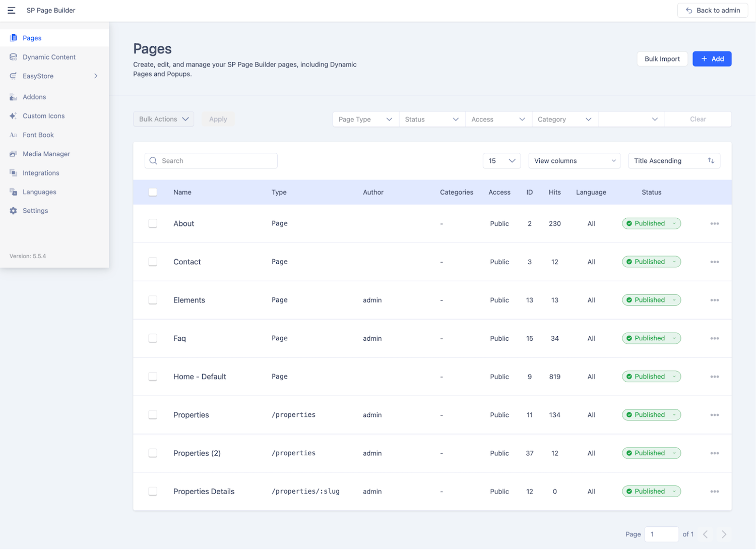
Task: Open Media Manager sidebar icon
Action: coord(14,154)
